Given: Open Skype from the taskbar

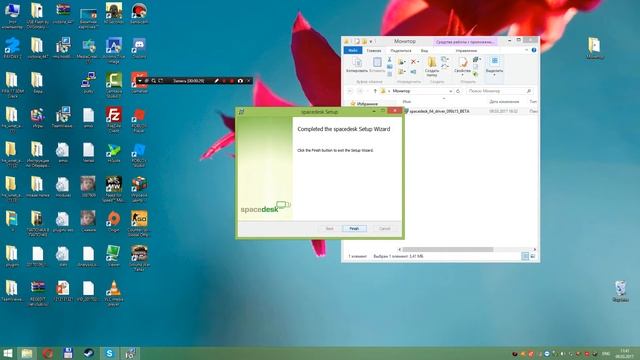Looking at the screenshot, I should [x=109, y=353].
